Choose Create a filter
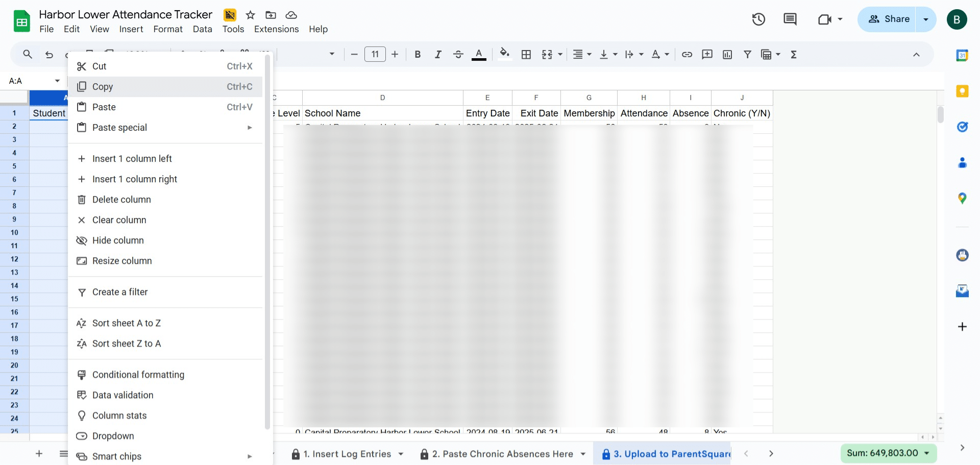Image resolution: width=980 pixels, height=465 pixels. pos(165,292)
